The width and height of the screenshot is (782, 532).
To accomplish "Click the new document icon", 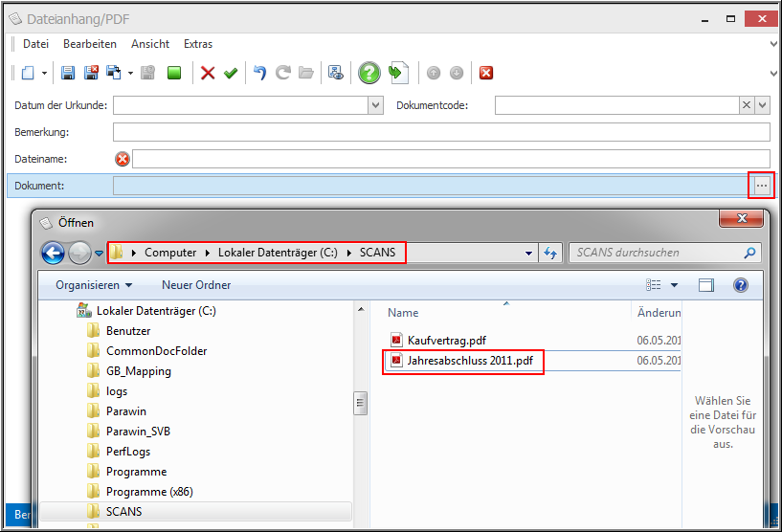I will point(28,73).
